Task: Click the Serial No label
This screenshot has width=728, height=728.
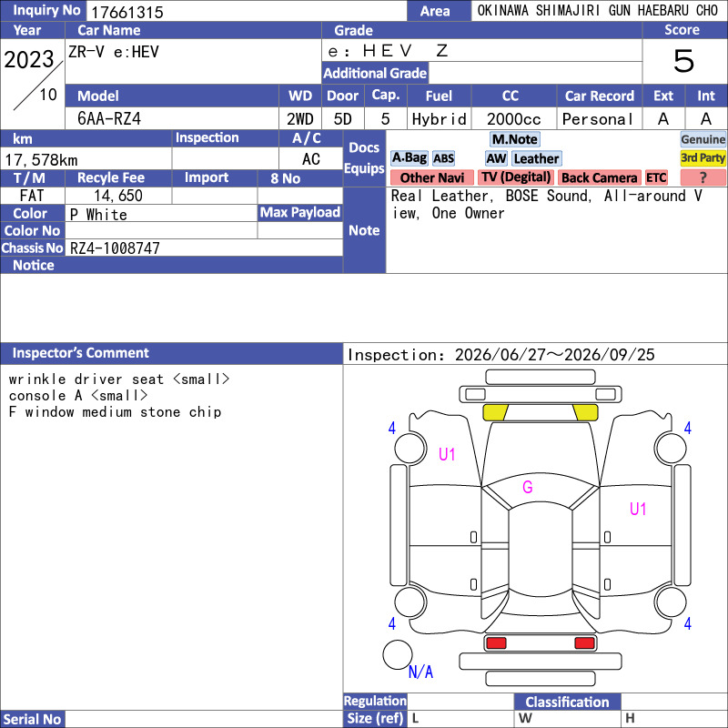Action: coord(32,719)
